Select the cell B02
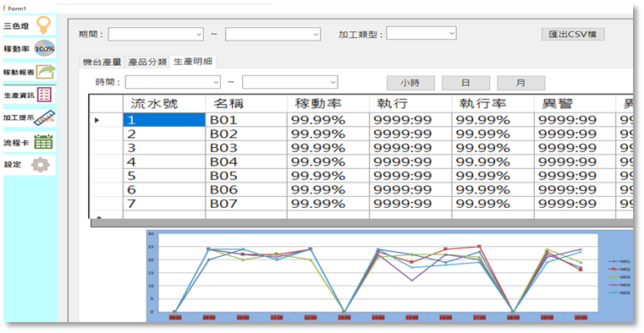Viewport: 644px width, 333px height. pos(246,134)
